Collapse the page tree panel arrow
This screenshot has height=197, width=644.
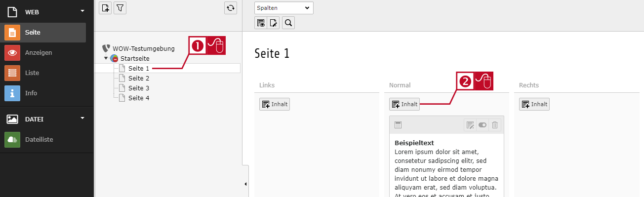pos(245,184)
